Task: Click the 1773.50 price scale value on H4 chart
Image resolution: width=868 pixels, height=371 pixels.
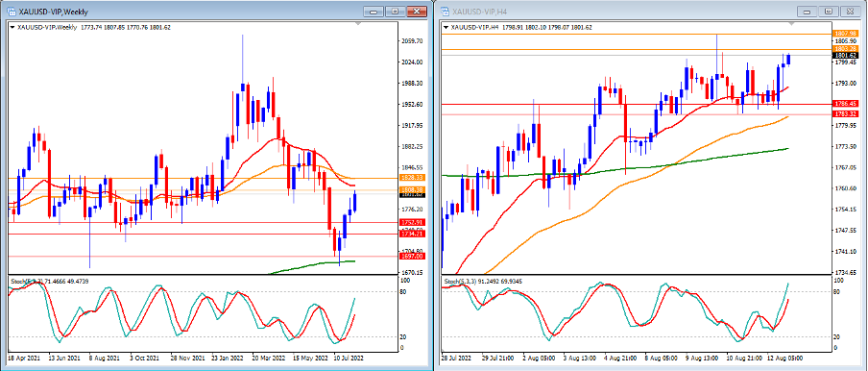Action: point(847,146)
